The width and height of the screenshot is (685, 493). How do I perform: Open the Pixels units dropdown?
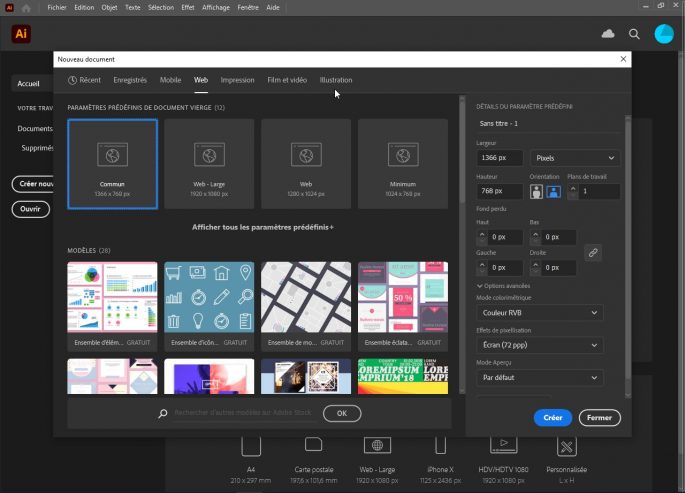(575, 158)
